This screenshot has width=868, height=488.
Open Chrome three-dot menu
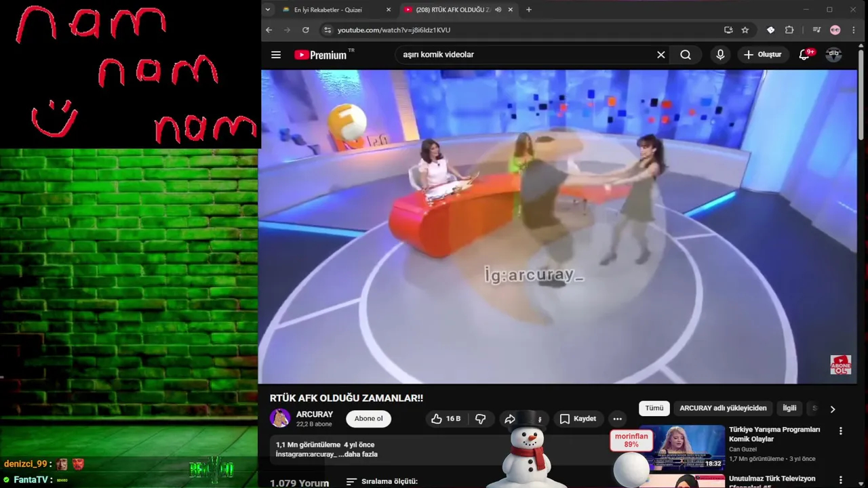[854, 30]
